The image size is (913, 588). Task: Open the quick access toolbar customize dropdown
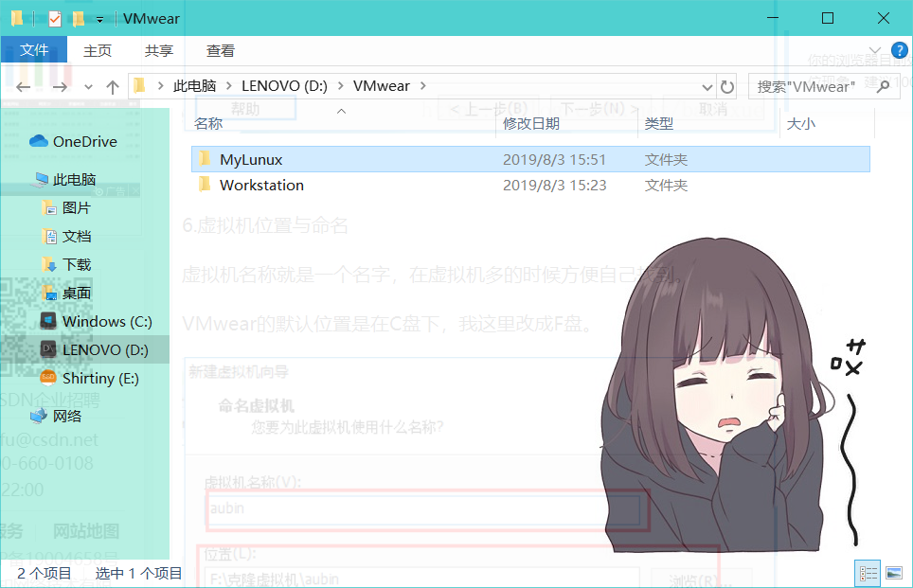pyautogui.click(x=99, y=20)
